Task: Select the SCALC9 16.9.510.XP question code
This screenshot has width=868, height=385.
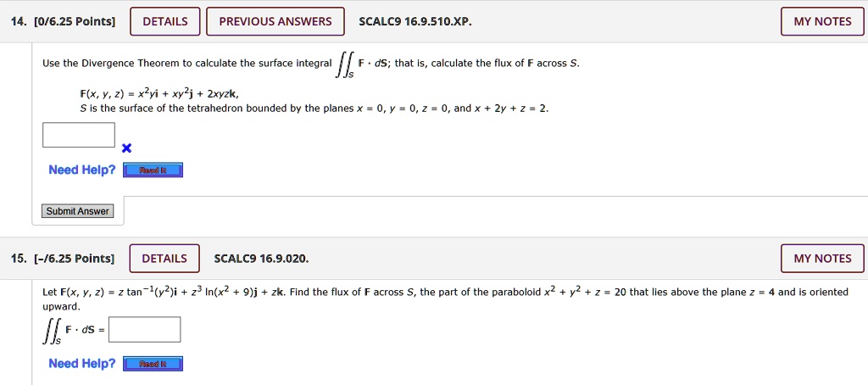Action: coord(415,21)
